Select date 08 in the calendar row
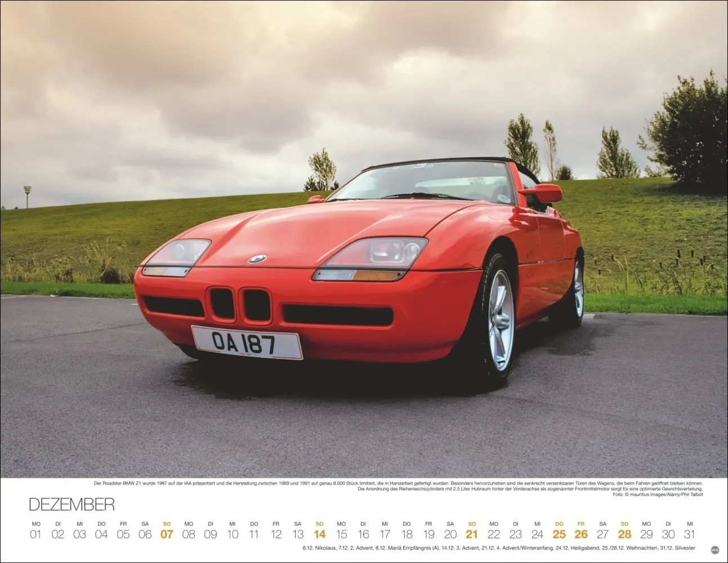728x563 pixels. (189, 534)
